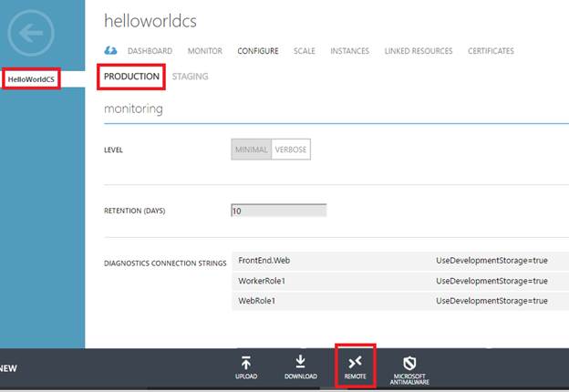569x392 pixels.
Task: Switch to the Staging environment
Action: click(x=191, y=77)
